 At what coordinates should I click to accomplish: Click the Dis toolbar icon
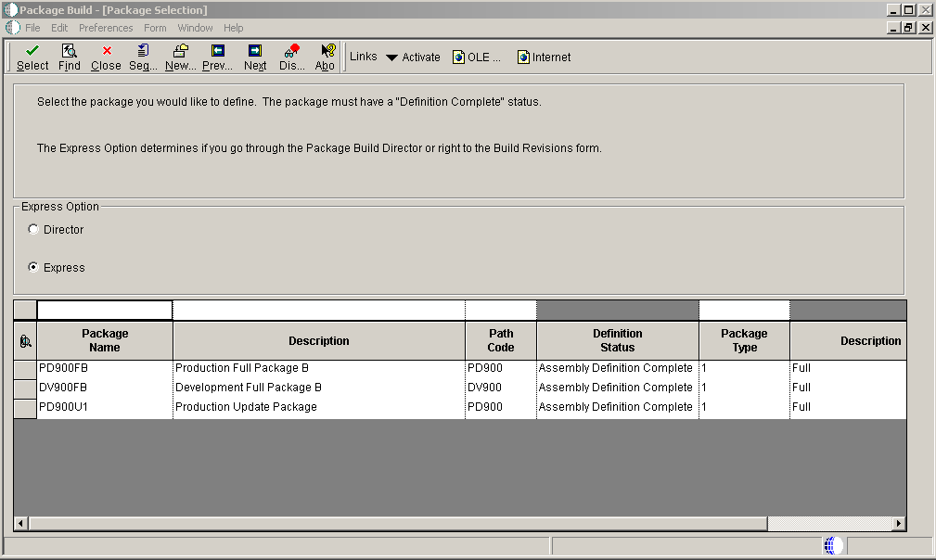coord(290,57)
